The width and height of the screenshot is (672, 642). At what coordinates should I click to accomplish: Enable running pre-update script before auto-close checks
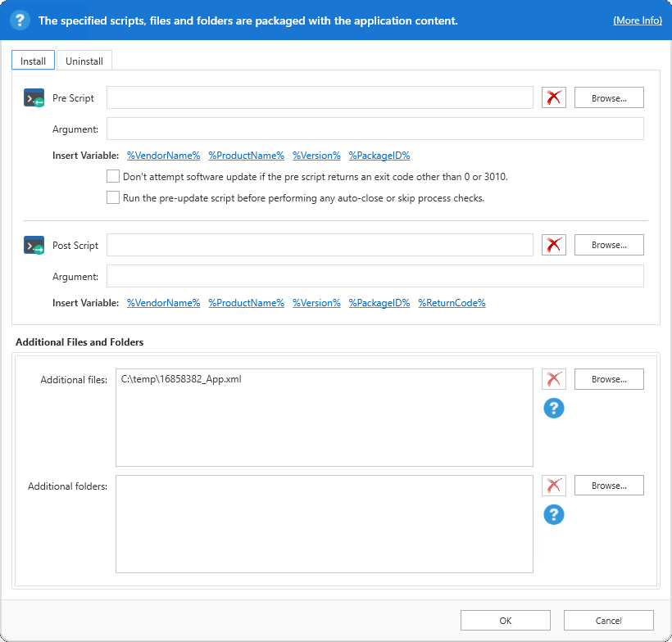coord(113,197)
